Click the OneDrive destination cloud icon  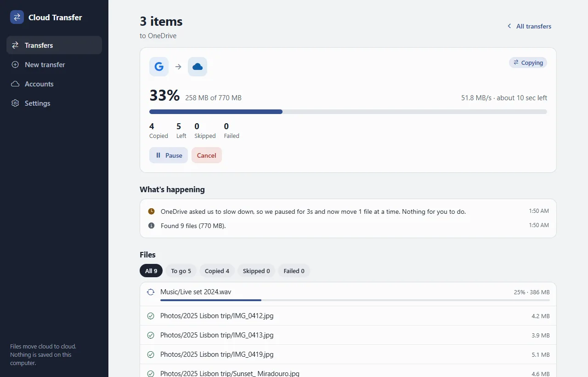point(198,67)
